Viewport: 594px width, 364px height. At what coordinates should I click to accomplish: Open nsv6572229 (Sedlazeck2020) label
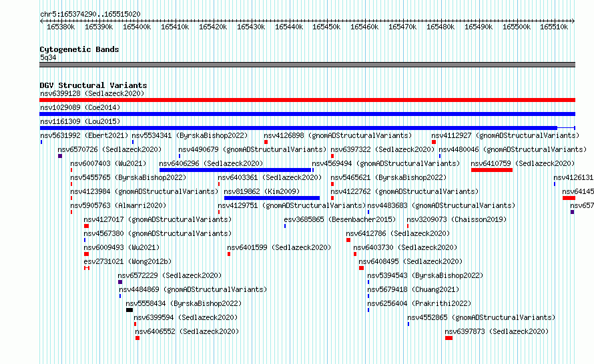[x=170, y=275]
